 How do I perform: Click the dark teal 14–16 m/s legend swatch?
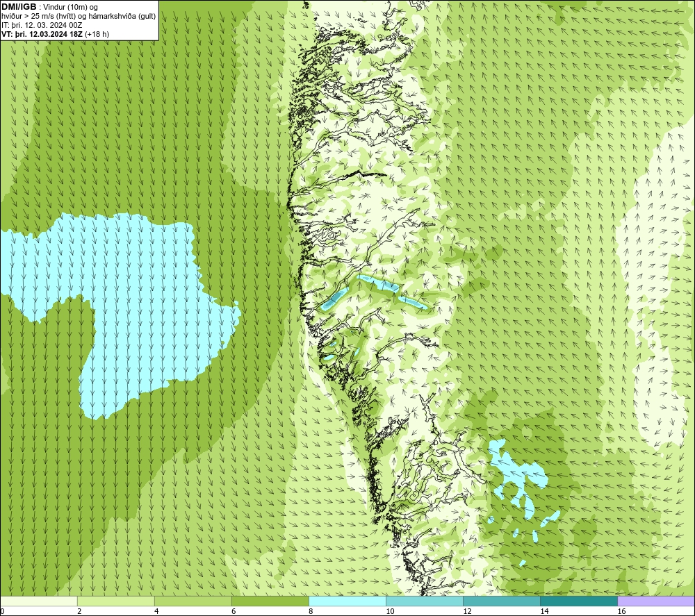pos(579,601)
